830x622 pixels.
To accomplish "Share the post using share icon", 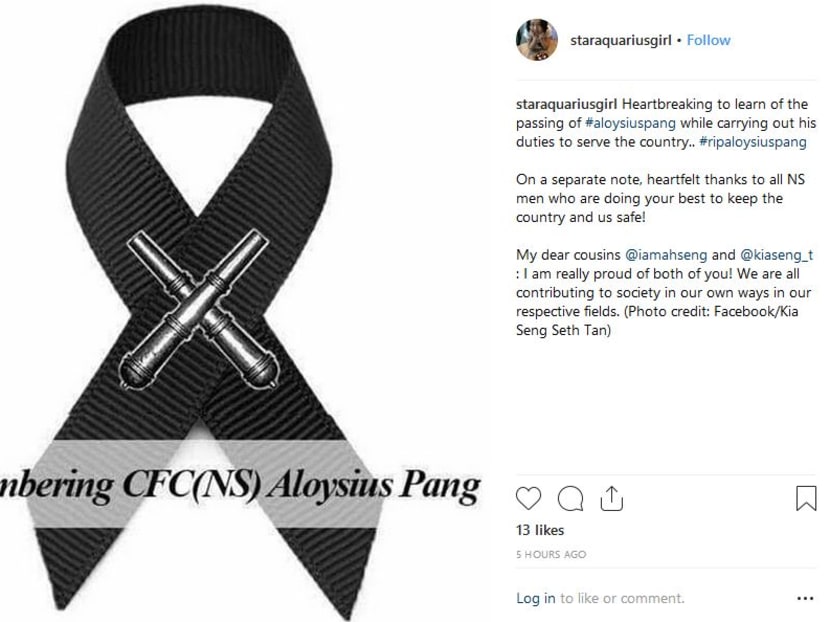I will point(611,498).
